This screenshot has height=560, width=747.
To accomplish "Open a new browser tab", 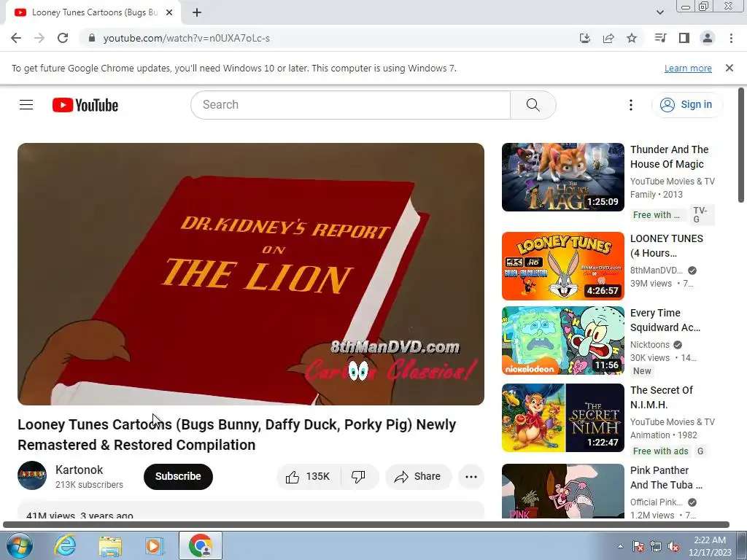I will [197, 12].
